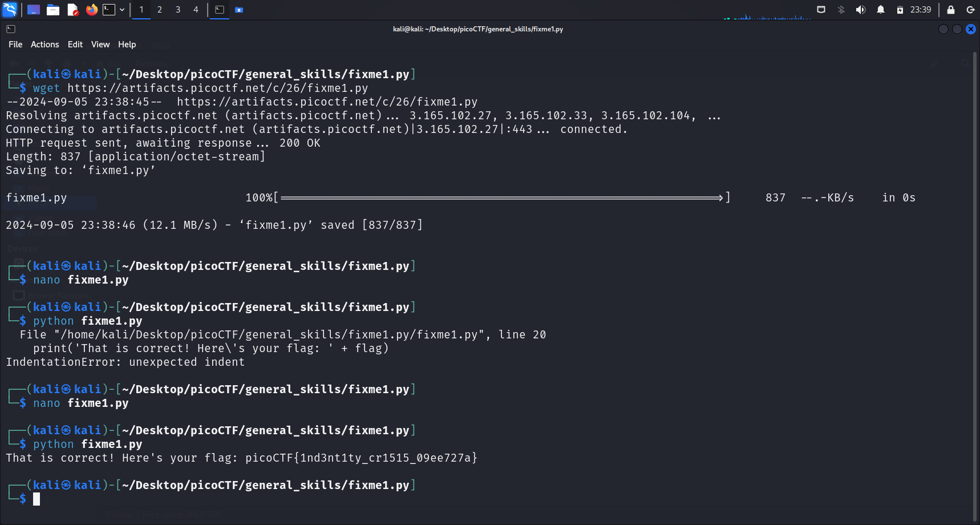
Task: Click the terminal command prompt cursor
Action: pyautogui.click(x=37, y=499)
